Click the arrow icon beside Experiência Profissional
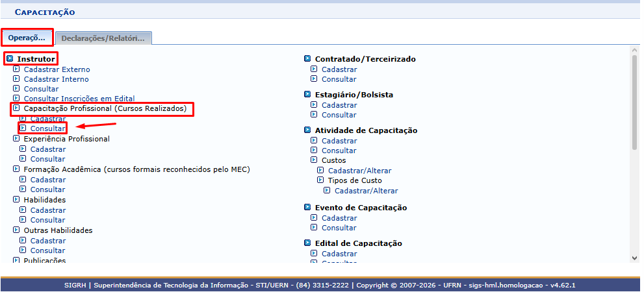 pyautogui.click(x=16, y=139)
